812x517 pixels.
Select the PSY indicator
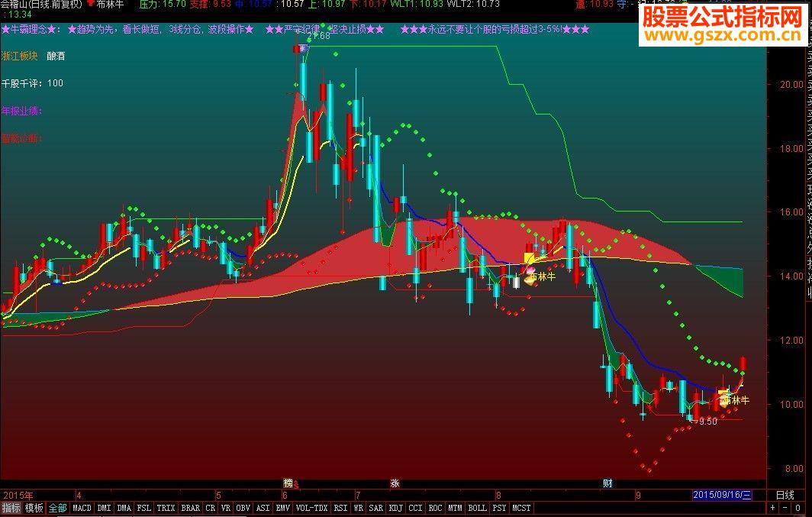pyautogui.click(x=499, y=508)
